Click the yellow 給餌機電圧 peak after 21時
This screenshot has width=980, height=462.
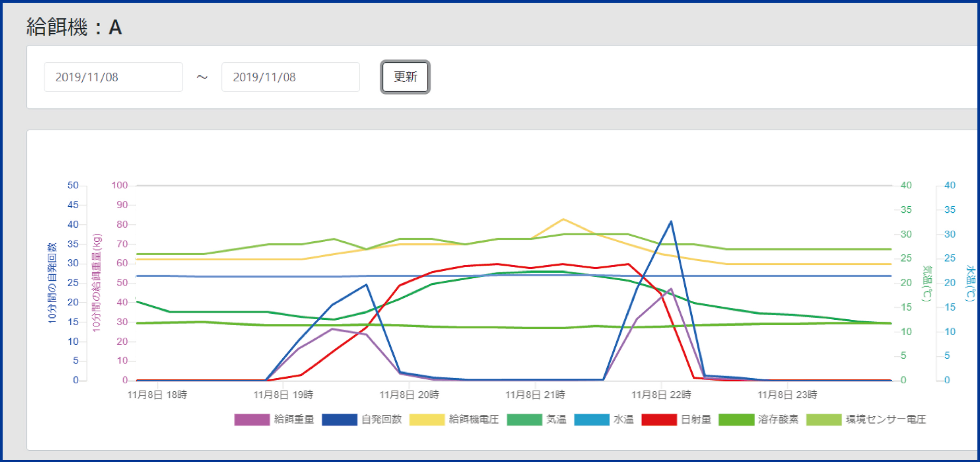[563, 219]
